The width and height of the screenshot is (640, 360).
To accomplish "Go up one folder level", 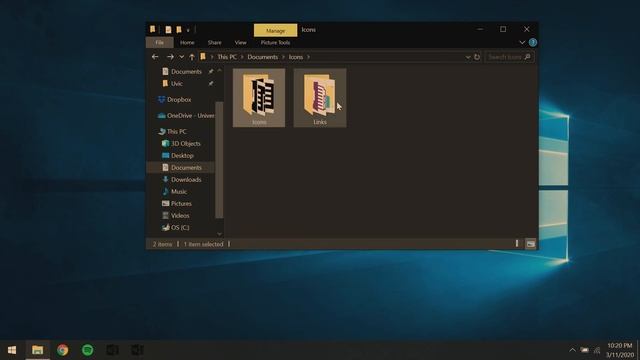I will (x=192, y=57).
